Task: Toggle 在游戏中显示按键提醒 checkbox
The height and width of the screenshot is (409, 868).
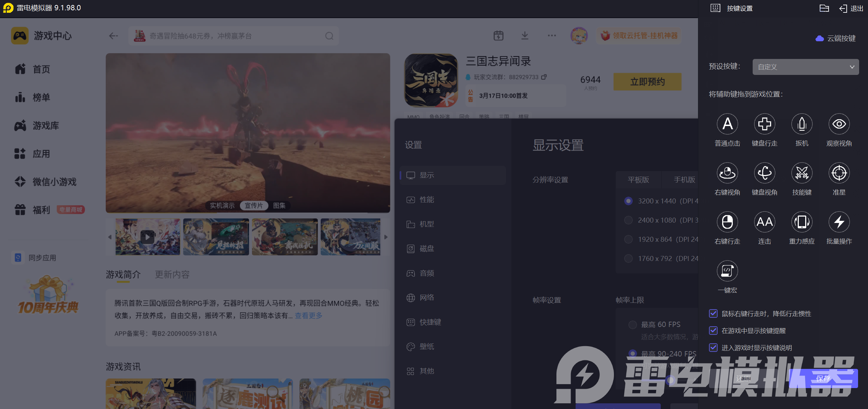Action: click(713, 331)
